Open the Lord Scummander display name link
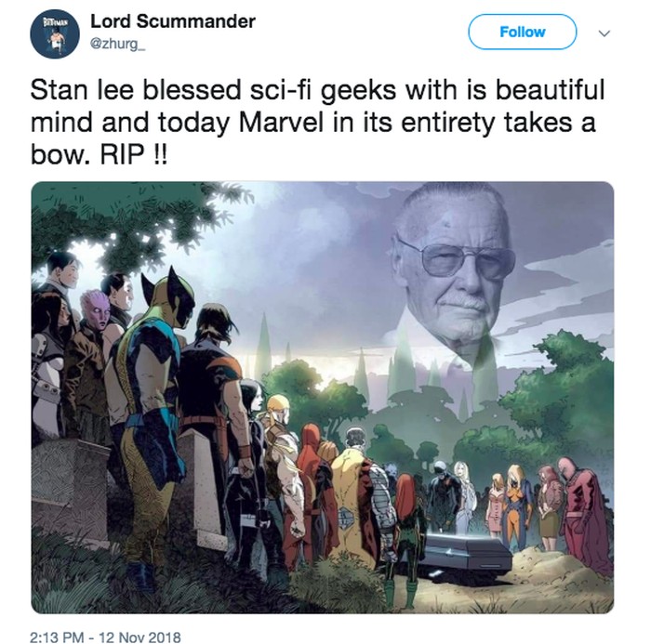 (173, 21)
